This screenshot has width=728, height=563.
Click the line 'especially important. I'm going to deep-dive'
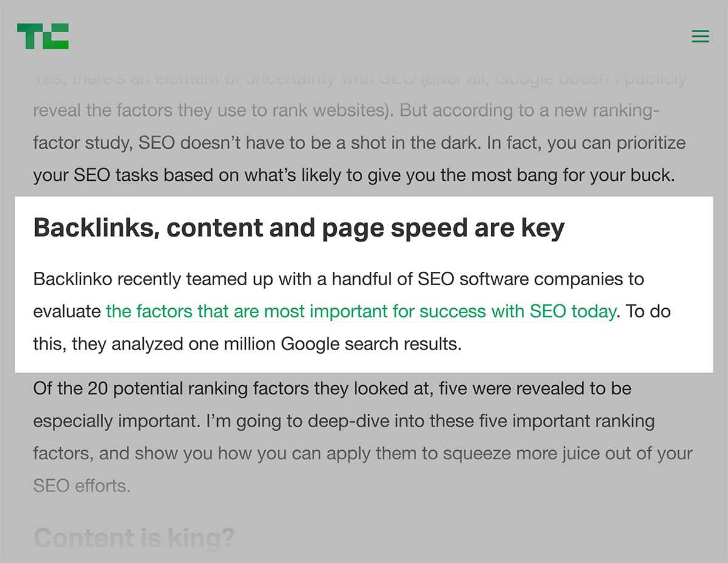coord(344,421)
